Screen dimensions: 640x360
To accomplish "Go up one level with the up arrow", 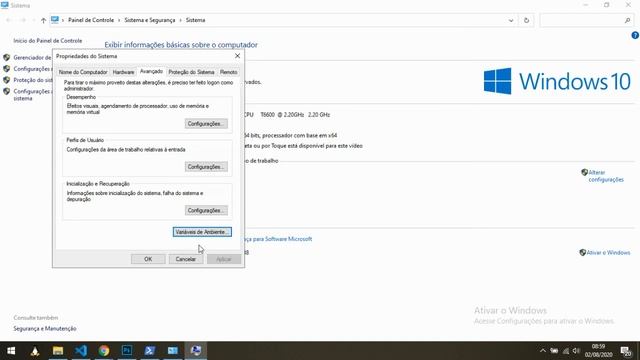I will (x=43, y=20).
